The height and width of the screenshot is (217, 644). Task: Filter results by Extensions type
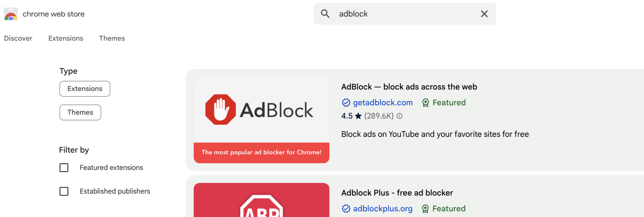pyautogui.click(x=85, y=89)
